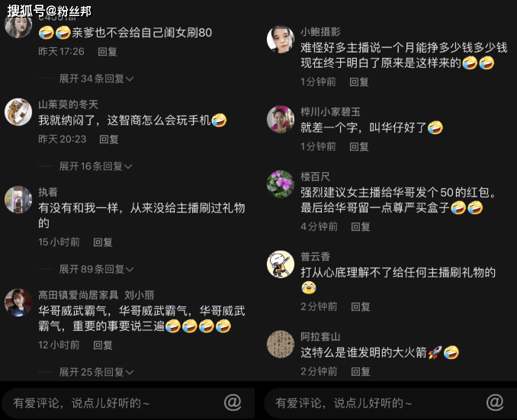This screenshot has height=420, width=517.
Task: View 执着's avatar thumbnail
Action: click(x=18, y=200)
